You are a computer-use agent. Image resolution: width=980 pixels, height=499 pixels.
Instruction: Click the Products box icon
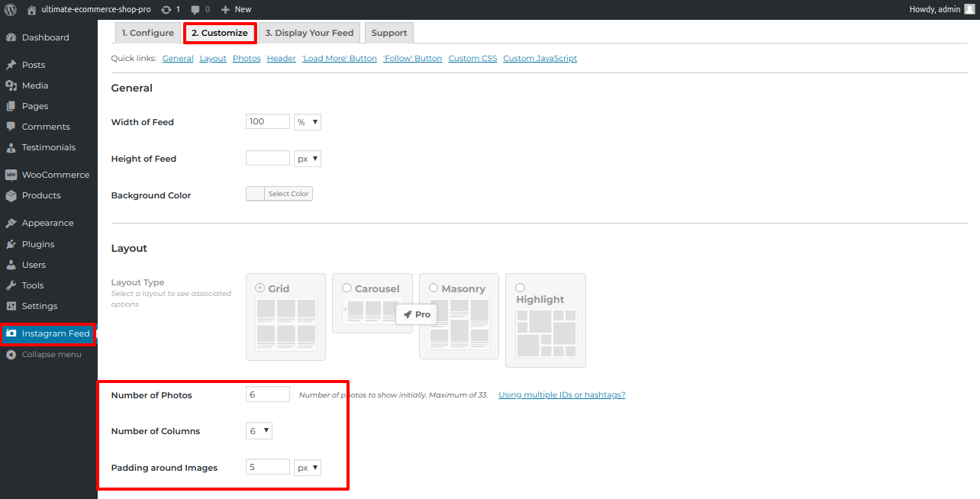(x=11, y=195)
